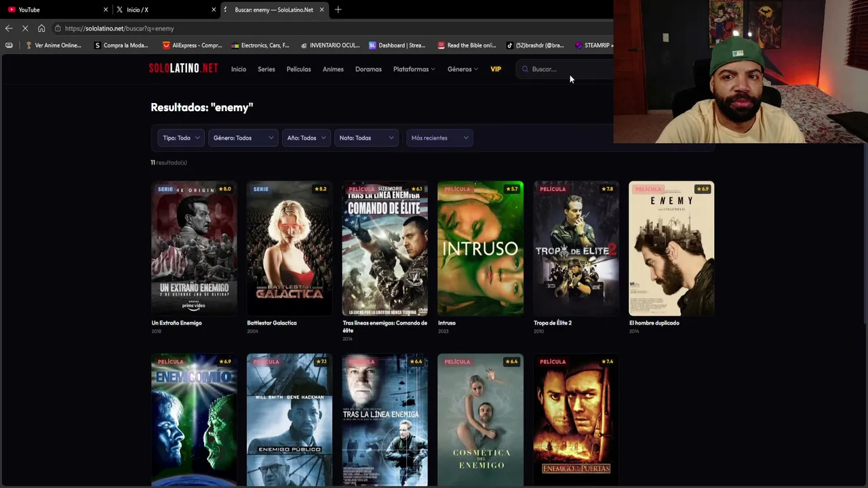Open the TikTok brashdr bookmark
Viewport: 868px width, 488px height.
click(535, 45)
